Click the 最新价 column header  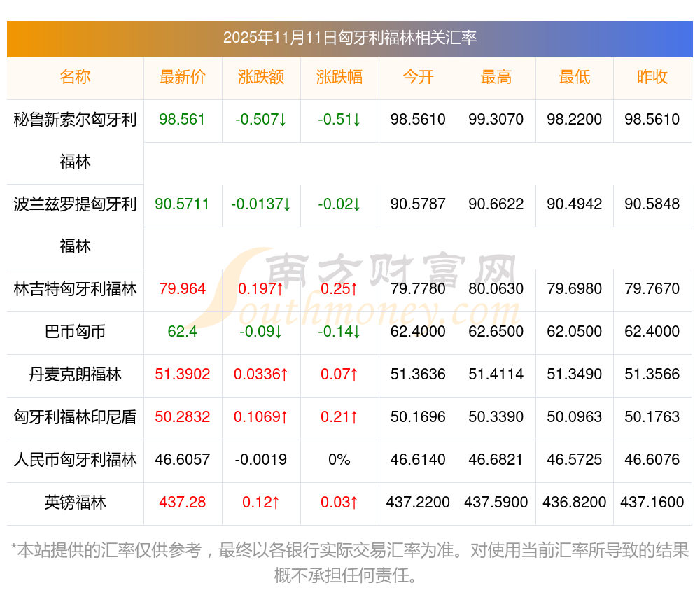[x=183, y=77]
